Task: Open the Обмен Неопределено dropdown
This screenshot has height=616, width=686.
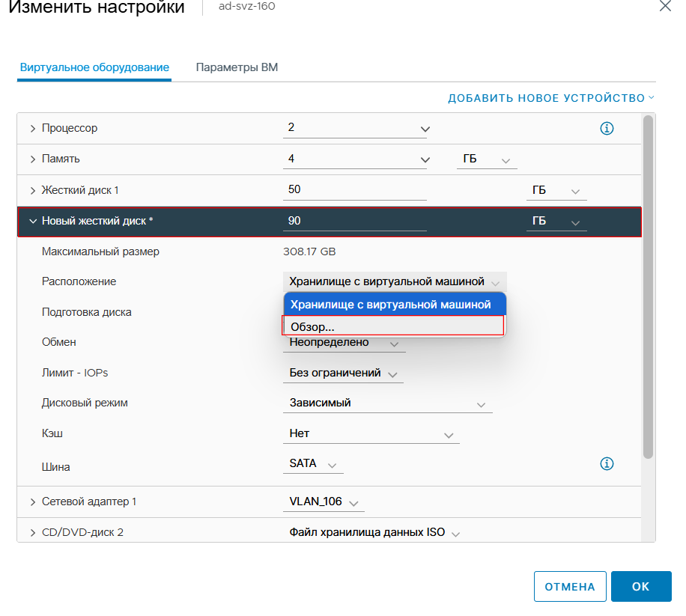Action: click(x=344, y=344)
